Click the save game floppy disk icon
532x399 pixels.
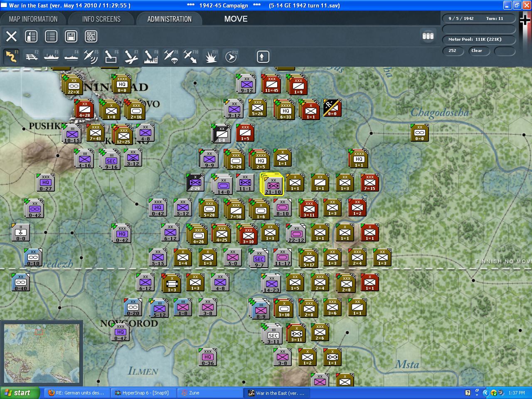tap(71, 36)
